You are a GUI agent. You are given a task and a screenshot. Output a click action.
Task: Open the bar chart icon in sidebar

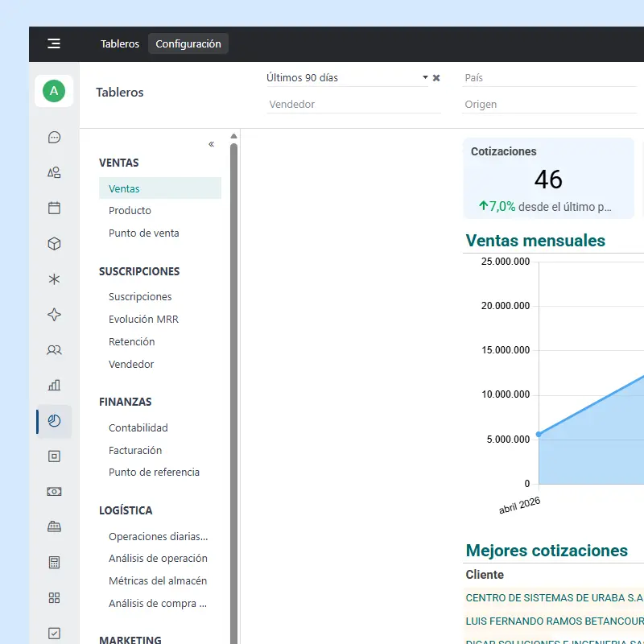(54, 386)
